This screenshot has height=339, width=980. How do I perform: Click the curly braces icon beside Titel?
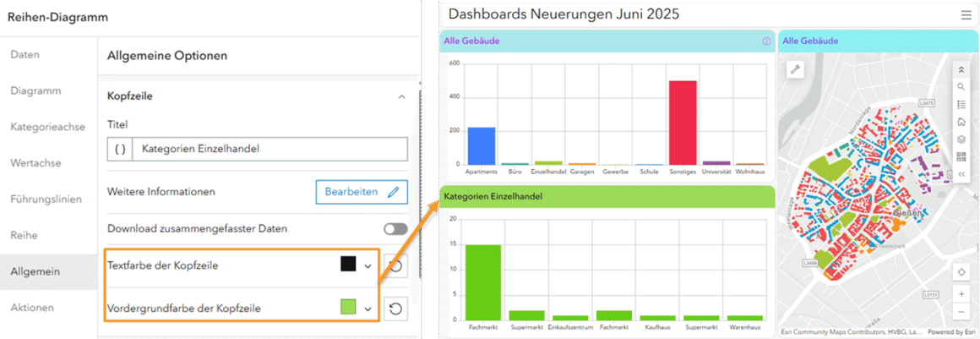120,149
